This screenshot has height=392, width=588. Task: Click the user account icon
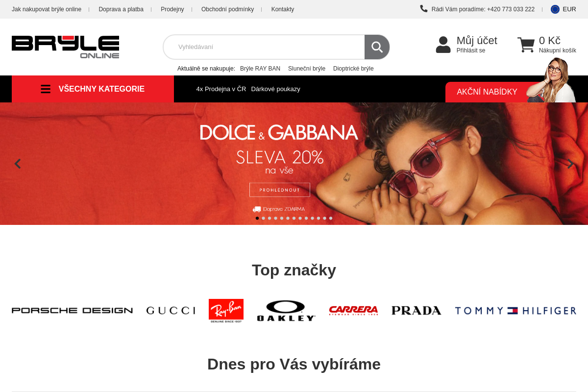coord(443,45)
